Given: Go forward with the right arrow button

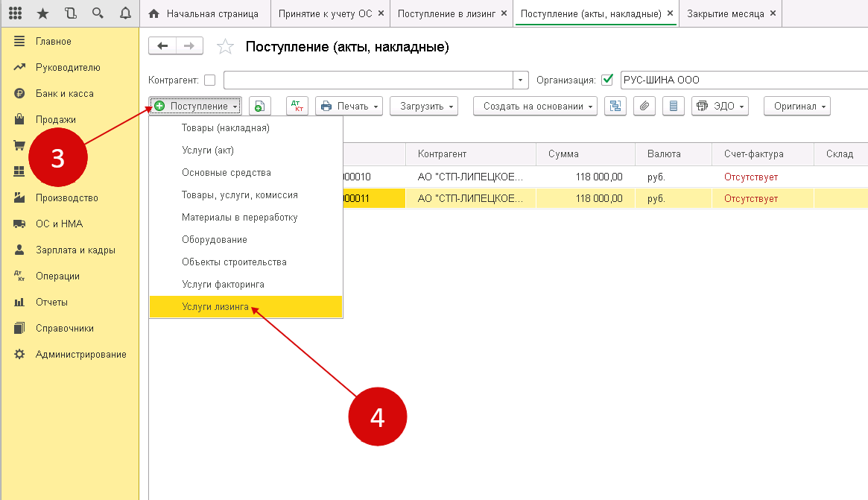Looking at the screenshot, I should pyautogui.click(x=189, y=46).
